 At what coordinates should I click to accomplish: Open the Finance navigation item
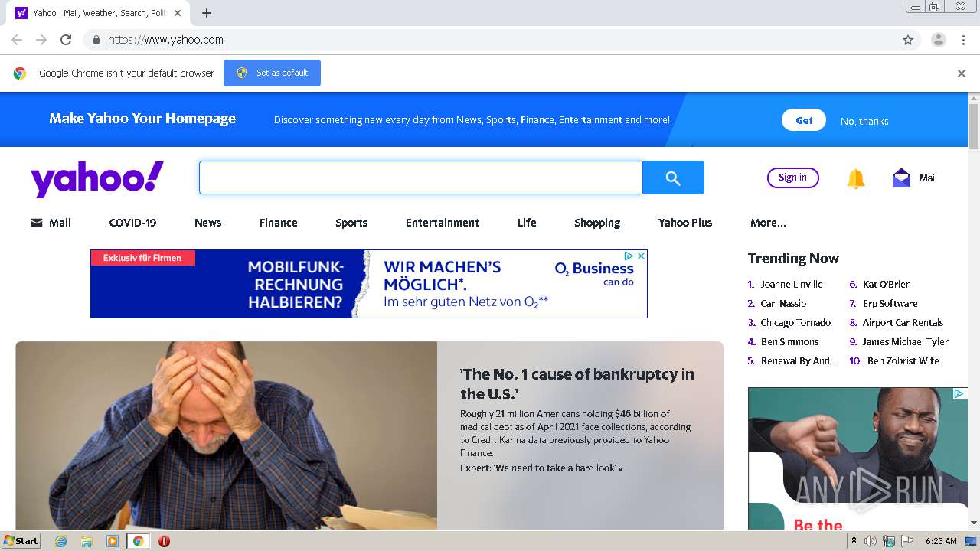click(278, 223)
